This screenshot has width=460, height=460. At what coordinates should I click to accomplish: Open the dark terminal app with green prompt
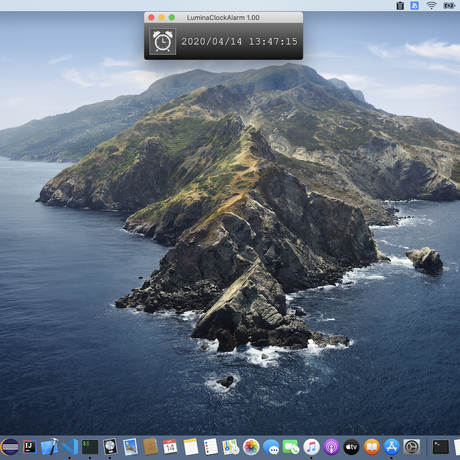pos(90,447)
